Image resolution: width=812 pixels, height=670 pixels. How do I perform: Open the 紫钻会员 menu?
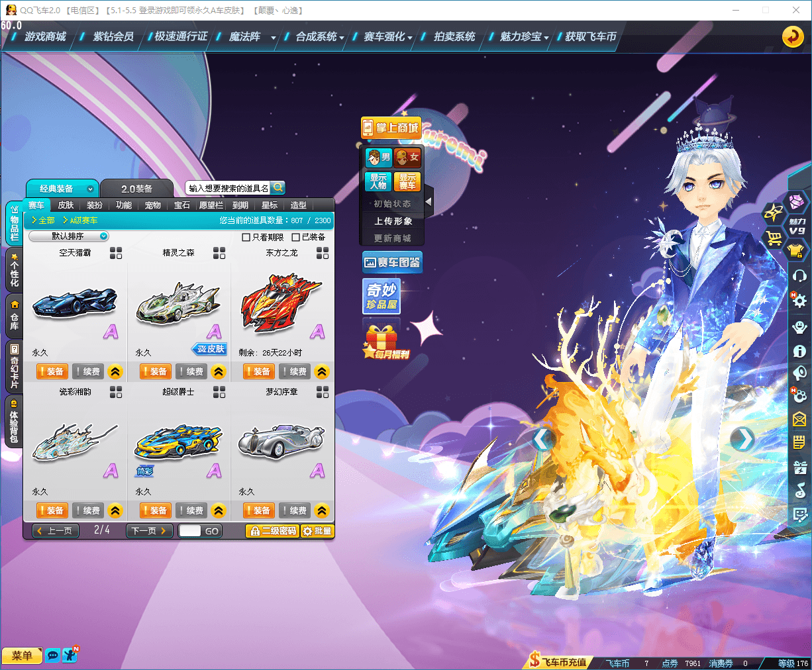[113, 37]
